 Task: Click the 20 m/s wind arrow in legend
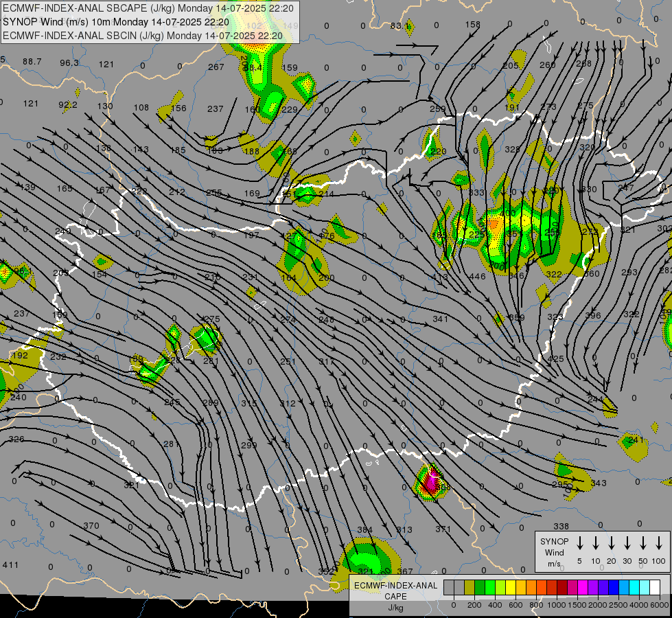(612, 543)
